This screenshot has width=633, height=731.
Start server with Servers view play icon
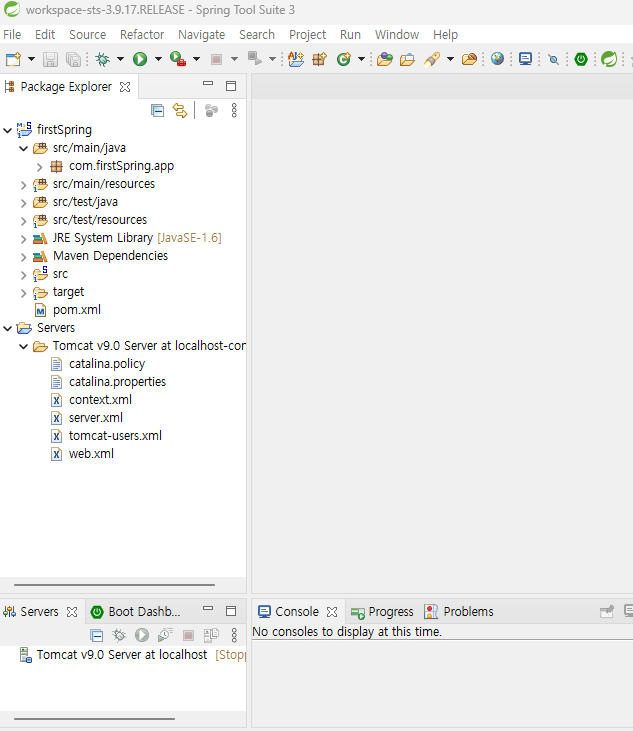click(x=142, y=635)
